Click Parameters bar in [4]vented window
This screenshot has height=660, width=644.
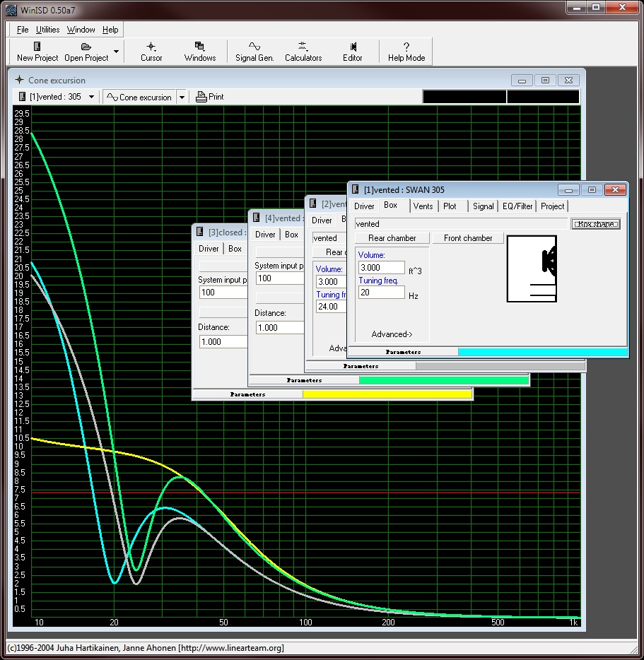pyautogui.click(x=304, y=380)
